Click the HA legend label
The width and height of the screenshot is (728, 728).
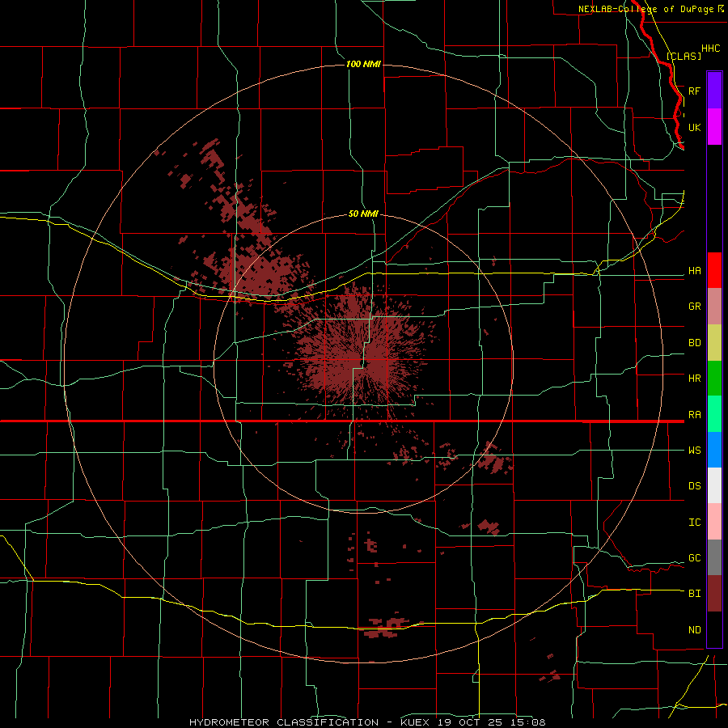(695, 271)
